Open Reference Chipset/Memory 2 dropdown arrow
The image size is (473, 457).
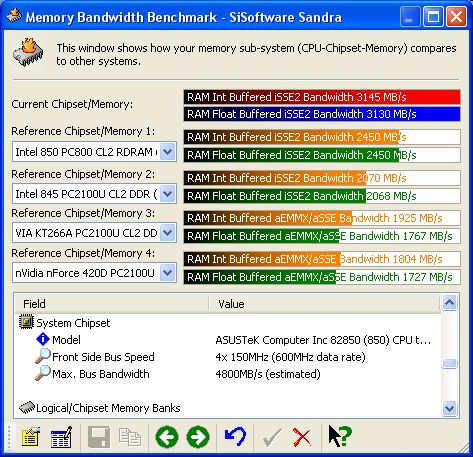[168, 194]
